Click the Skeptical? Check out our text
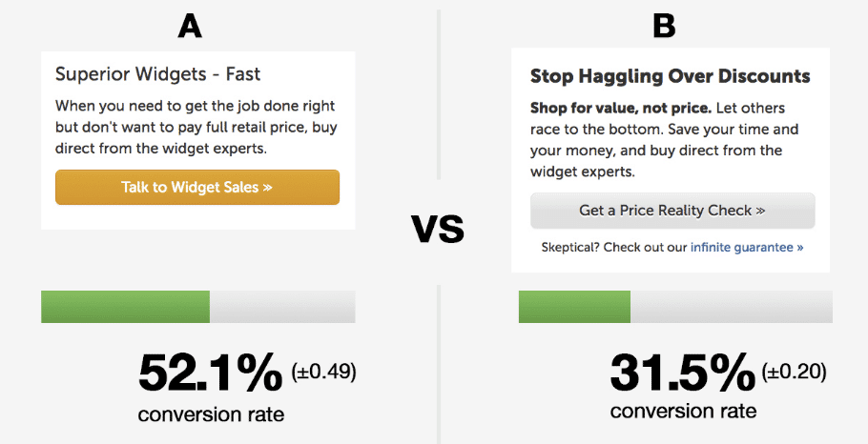Image resolution: width=868 pixels, height=444 pixels. pyautogui.click(x=614, y=247)
